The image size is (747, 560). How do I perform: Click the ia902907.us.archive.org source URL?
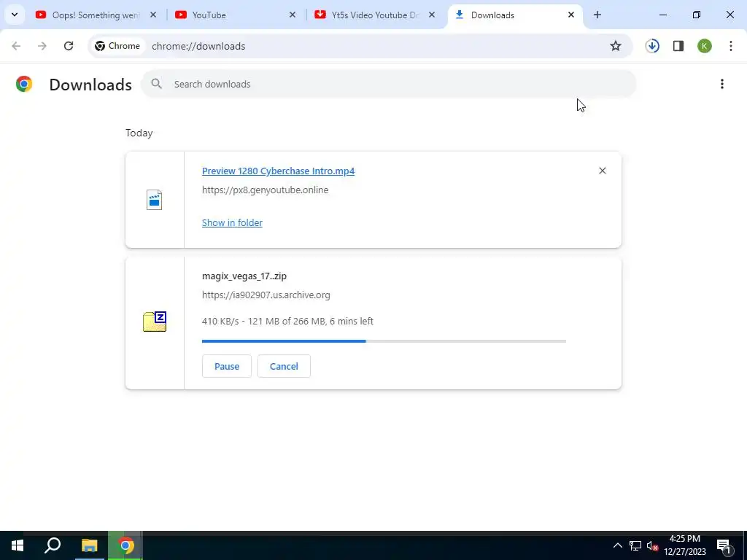coord(266,295)
